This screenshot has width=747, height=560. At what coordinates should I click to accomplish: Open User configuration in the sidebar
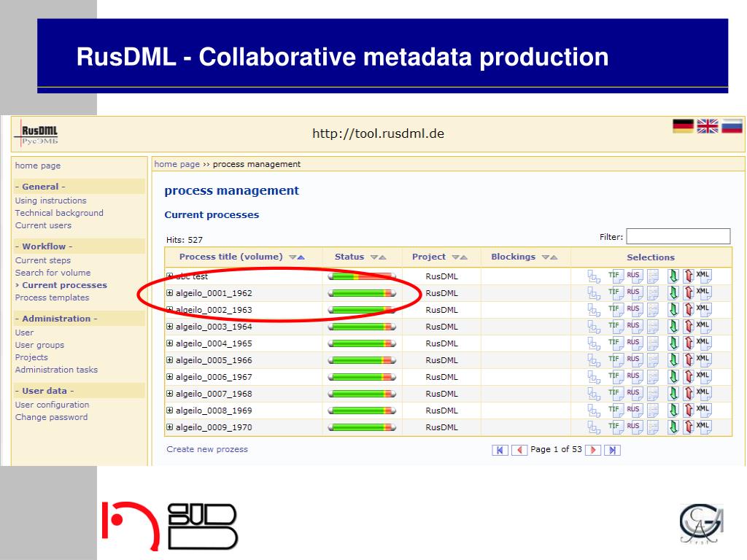pos(52,405)
